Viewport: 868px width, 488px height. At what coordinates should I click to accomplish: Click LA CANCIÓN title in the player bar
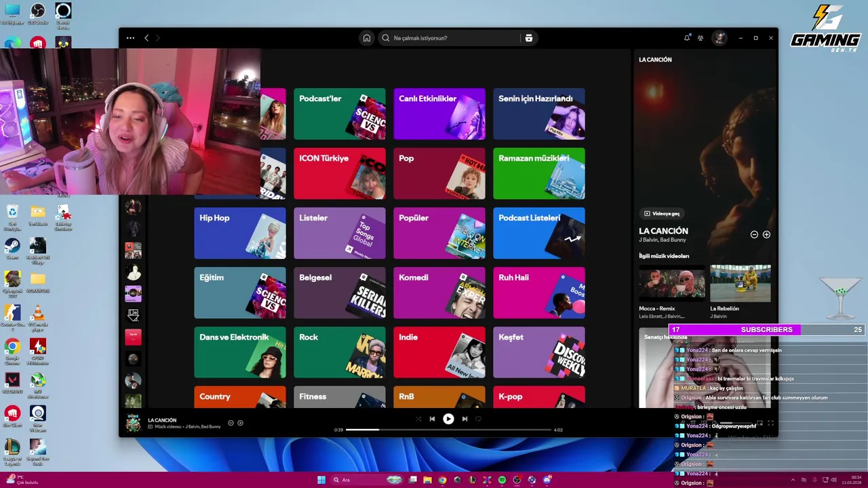[x=162, y=420]
